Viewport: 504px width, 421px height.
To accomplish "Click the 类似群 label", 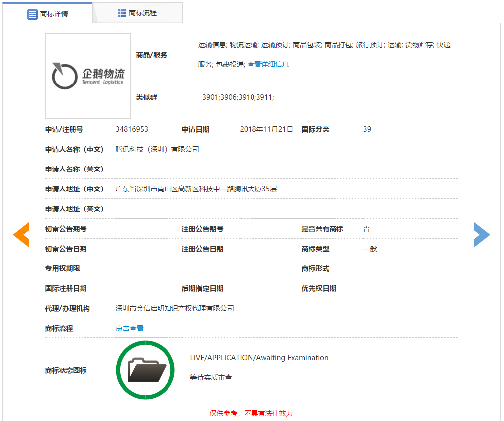I will coord(146,97).
